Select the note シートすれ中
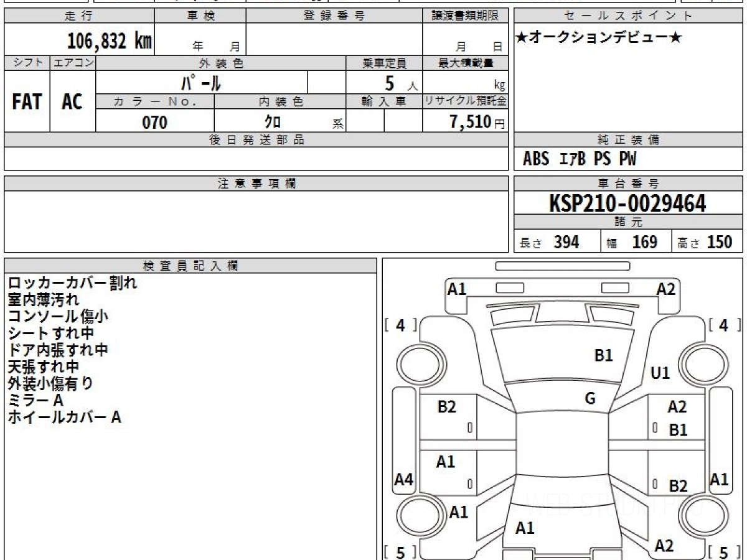Image resolution: width=747 pixels, height=560 pixels. (x=51, y=333)
